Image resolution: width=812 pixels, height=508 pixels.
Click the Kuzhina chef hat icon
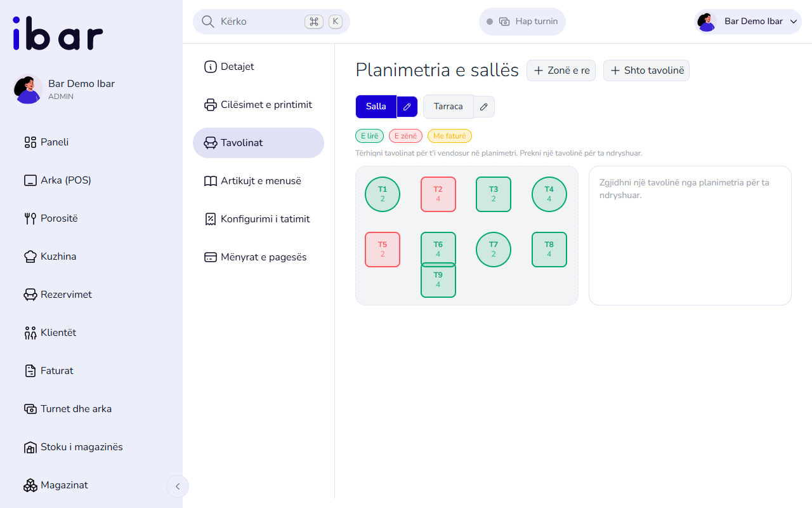pos(30,257)
